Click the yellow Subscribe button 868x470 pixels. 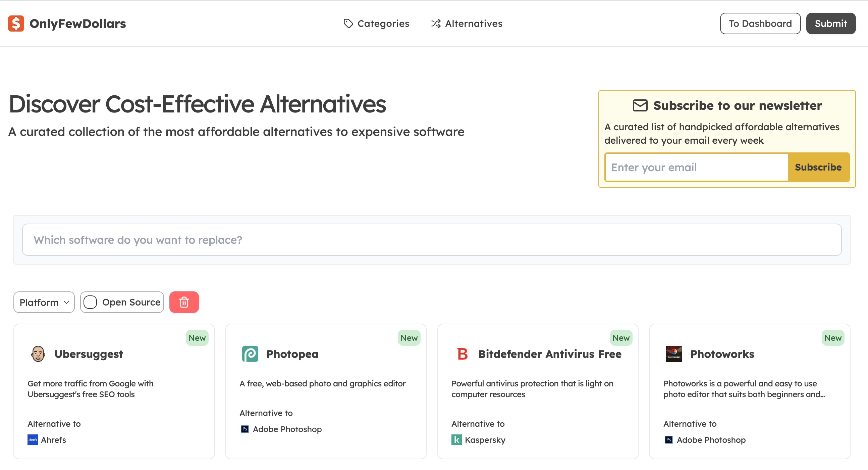coord(818,167)
